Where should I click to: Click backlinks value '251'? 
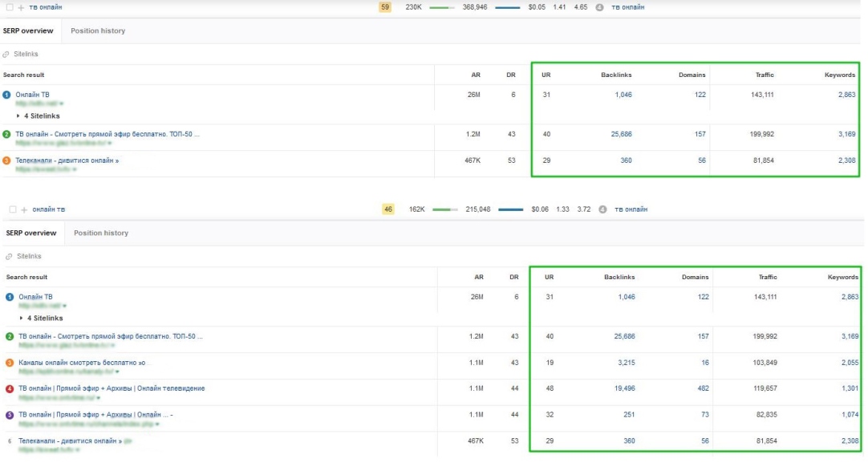coord(629,415)
